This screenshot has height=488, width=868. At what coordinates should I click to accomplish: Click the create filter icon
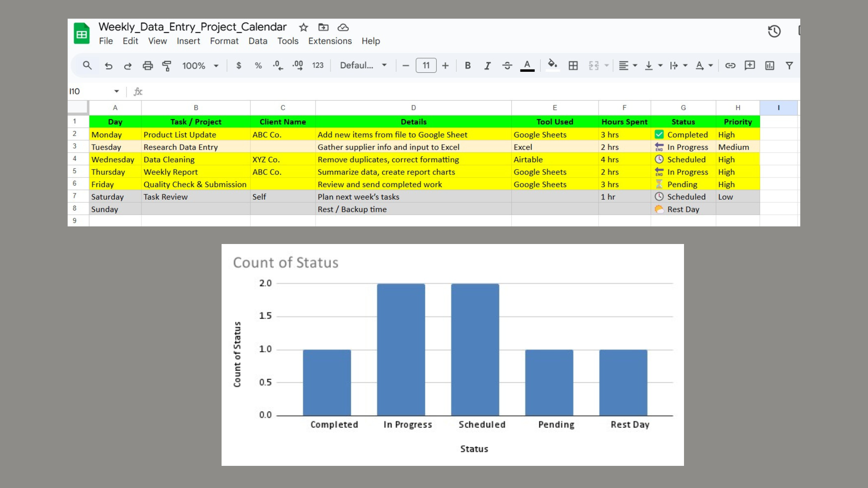789,66
